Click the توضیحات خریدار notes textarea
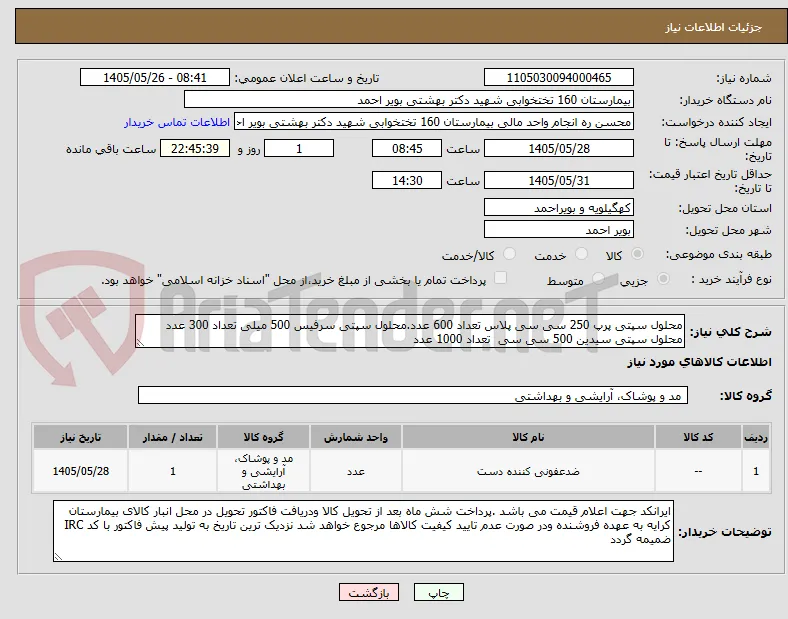The width and height of the screenshot is (788, 619). [363, 531]
